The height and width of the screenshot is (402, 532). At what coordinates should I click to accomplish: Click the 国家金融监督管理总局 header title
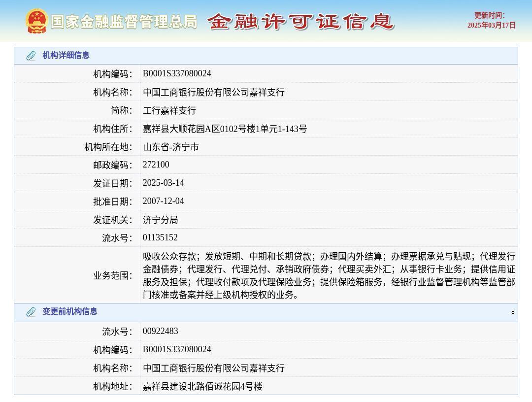tap(124, 22)
